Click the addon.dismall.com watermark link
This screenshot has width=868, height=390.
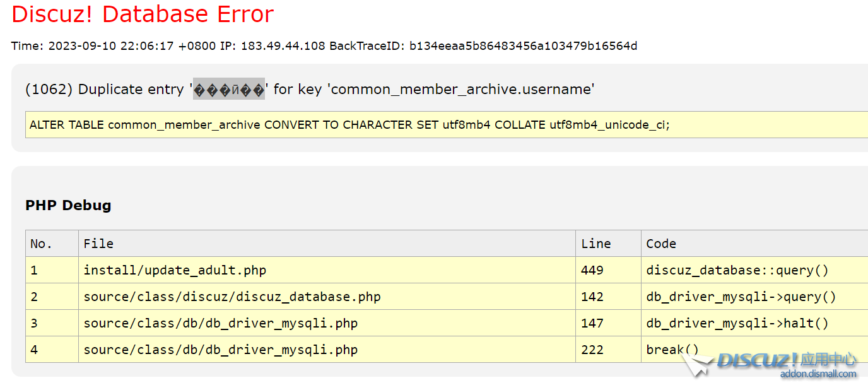[x=818, y=374]
